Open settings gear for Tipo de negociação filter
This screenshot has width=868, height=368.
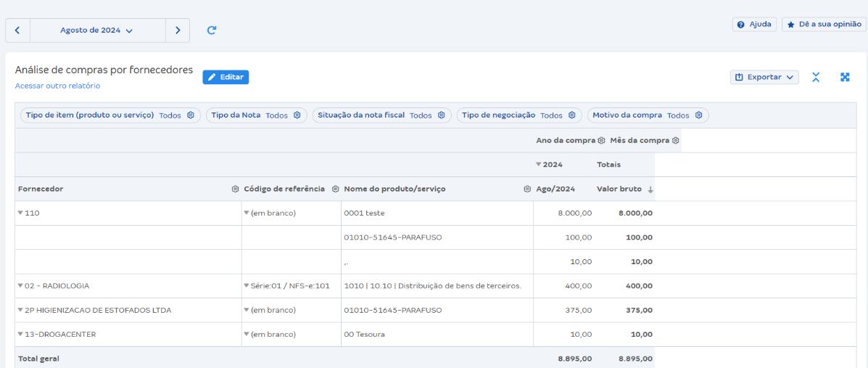click(572, 115)
